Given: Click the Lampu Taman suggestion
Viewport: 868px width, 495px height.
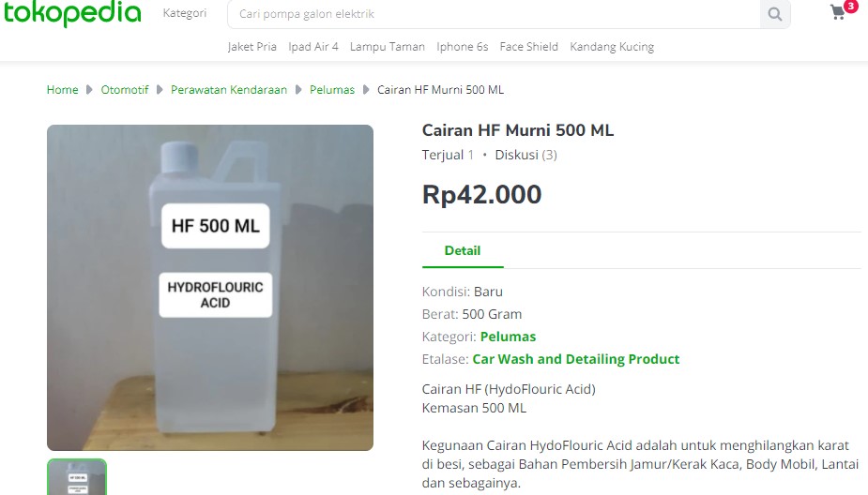Looking at the screenshot, I should (388, 47).
